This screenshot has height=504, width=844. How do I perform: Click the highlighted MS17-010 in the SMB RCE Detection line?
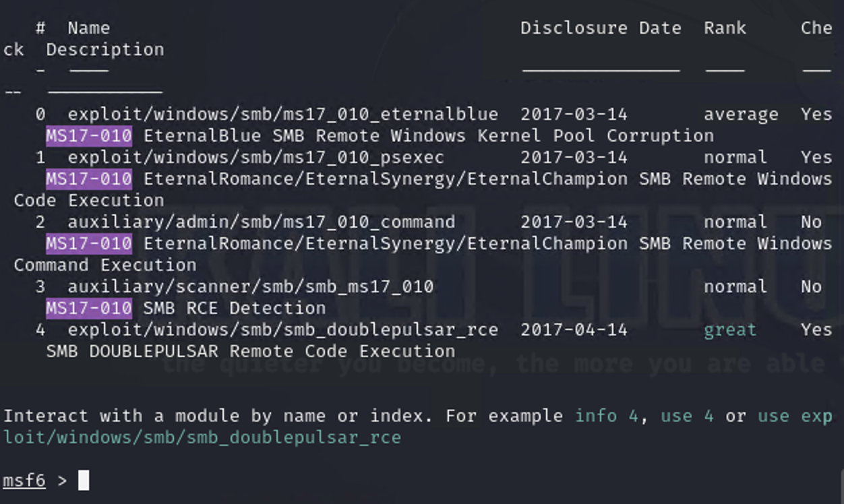point(89,309)
